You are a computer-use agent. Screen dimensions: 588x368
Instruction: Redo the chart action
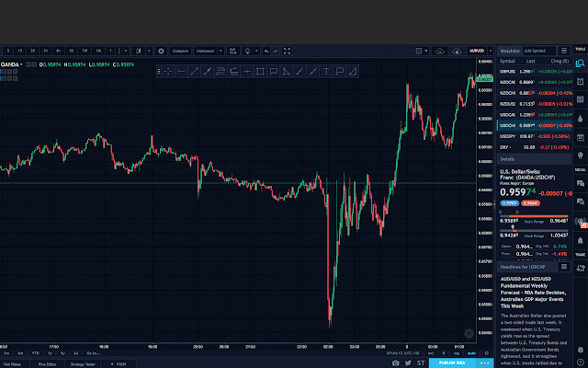click(276, 52)
